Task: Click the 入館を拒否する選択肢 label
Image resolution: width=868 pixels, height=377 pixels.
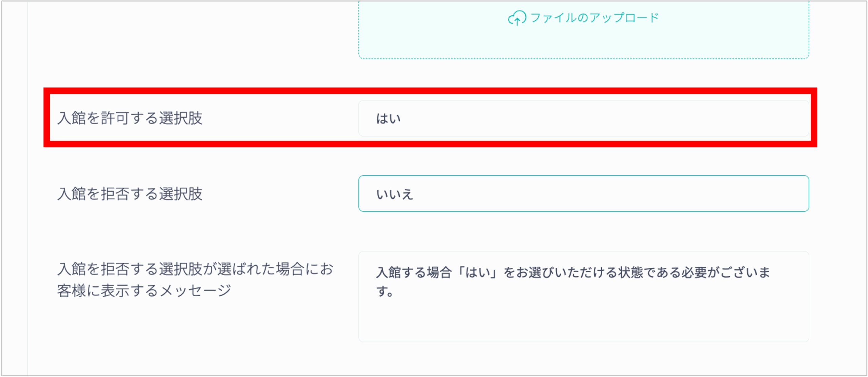Action: coord(130,194)
